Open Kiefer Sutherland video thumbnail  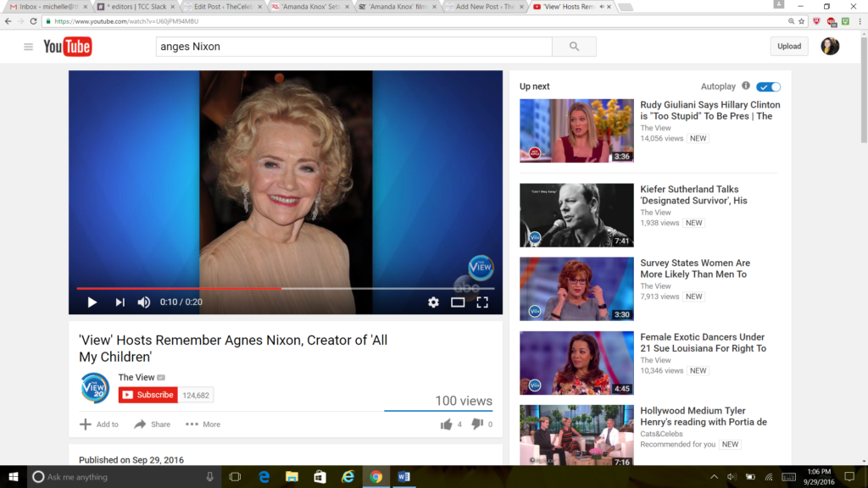(576, 215)
